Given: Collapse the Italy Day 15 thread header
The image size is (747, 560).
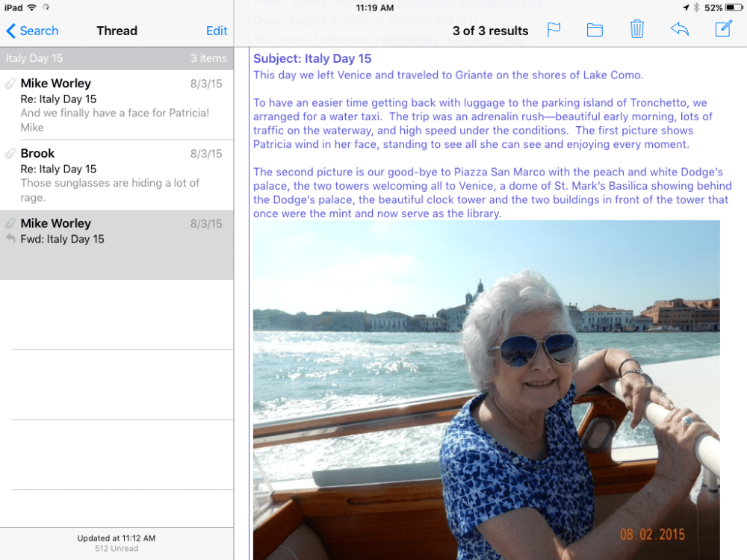Looking at the screenshot, I should [117, 57].
